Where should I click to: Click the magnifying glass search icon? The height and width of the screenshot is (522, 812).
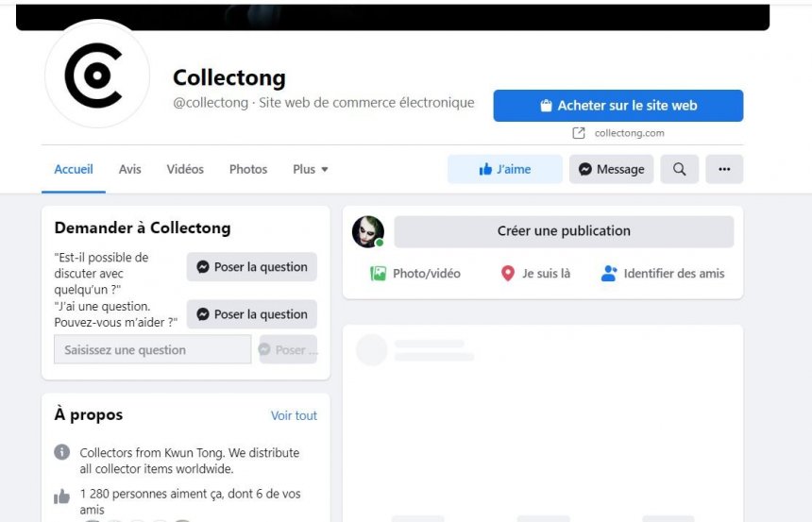point(680,169)
